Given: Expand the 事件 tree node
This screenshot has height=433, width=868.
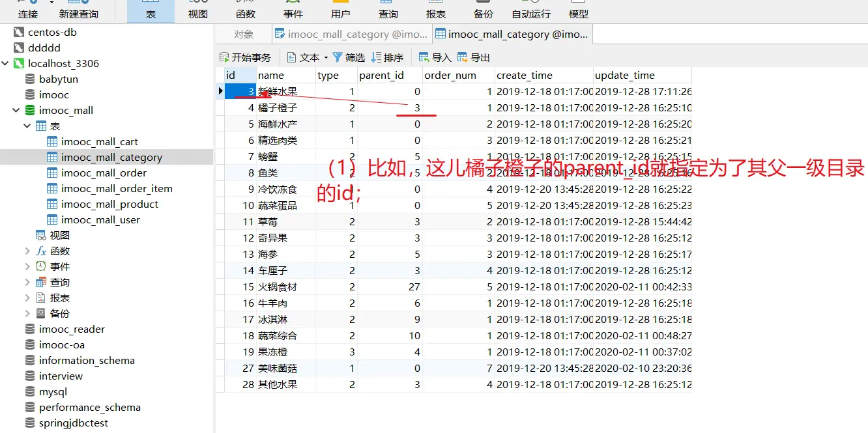Looking at the screenshot, I should coord(27,266).
